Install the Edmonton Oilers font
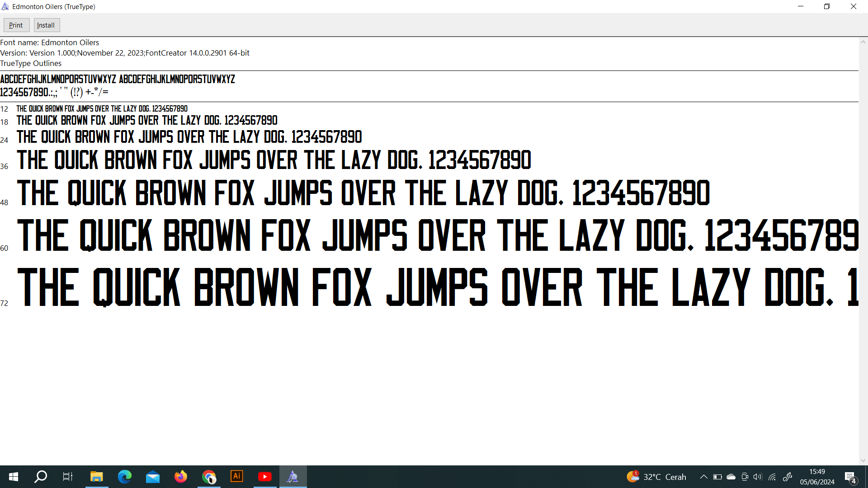Image resolution: width=868 pixels, height=488 pixels. [x=46, y=25]
